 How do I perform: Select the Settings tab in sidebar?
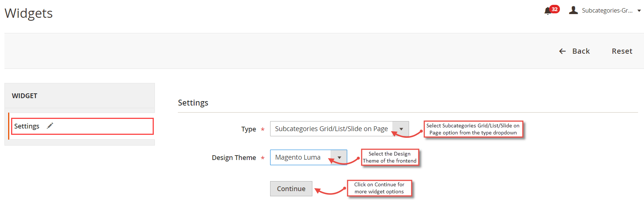coord(82,126)
